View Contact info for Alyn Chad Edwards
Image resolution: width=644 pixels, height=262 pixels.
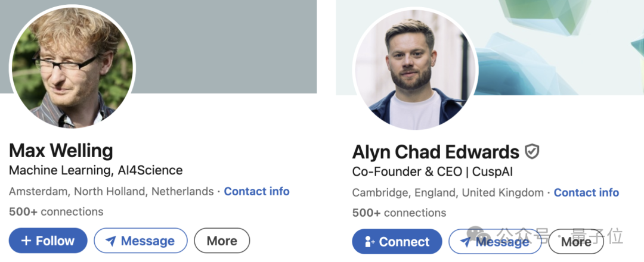(586, 193)
